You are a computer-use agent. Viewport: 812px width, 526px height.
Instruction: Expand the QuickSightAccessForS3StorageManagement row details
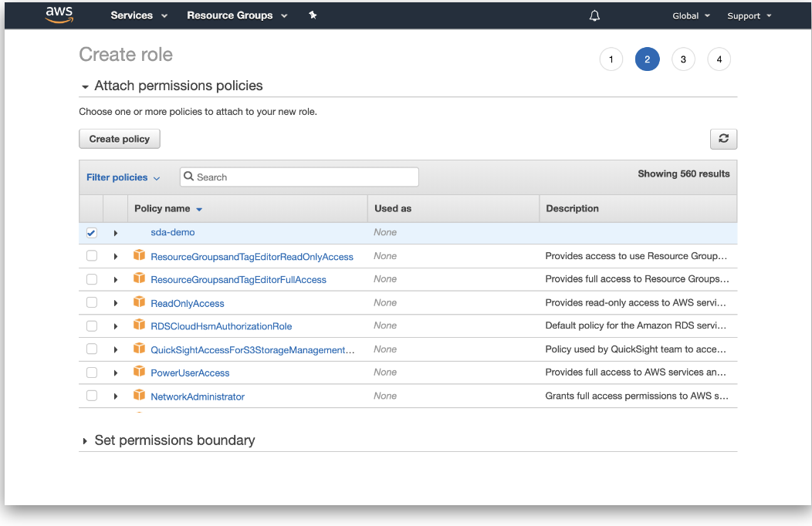[116, 349]
